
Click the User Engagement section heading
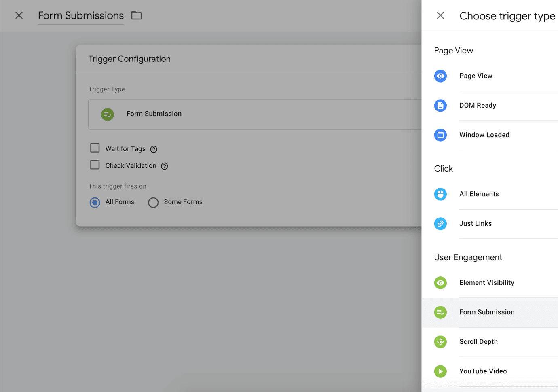click(468, 257)
